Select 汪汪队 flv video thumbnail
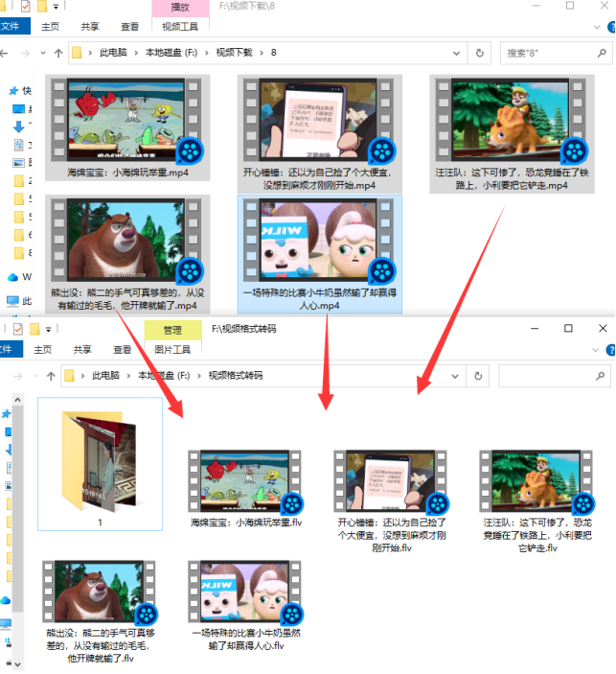 click(536, 480)
